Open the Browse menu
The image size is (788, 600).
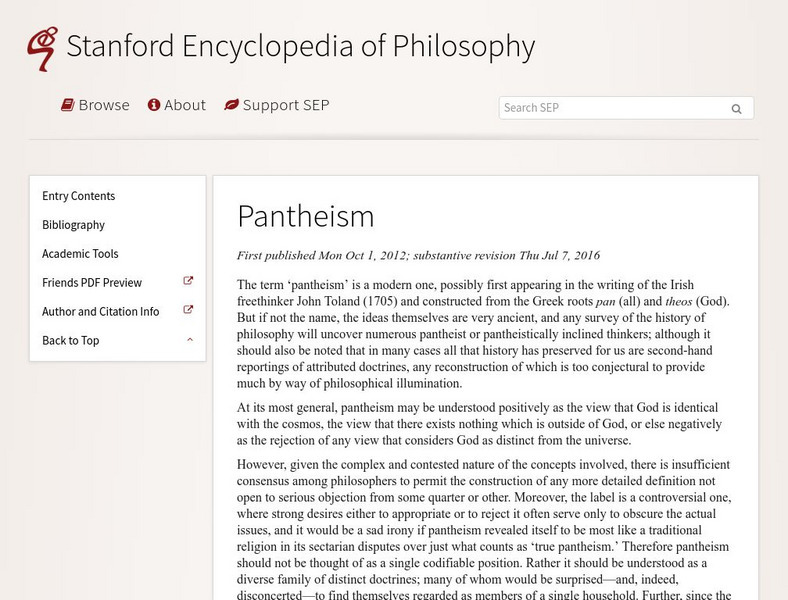104,105
